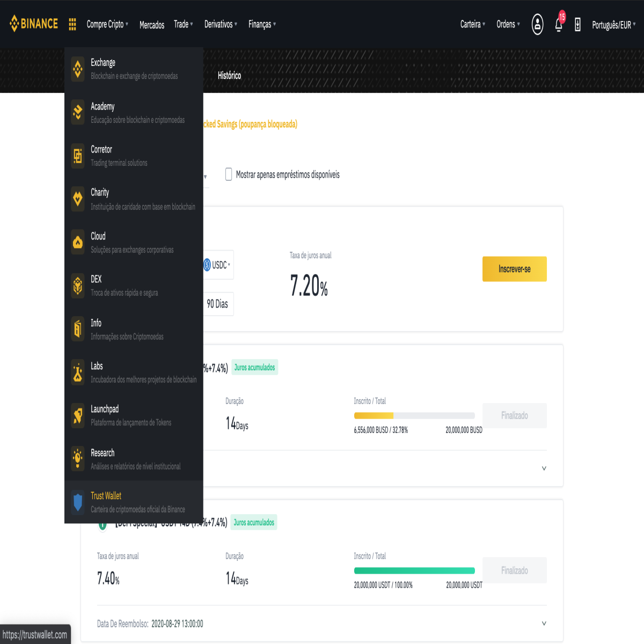644x644 pixels.
Task: Open the Ordens dropdown
Action: (508, 24)
